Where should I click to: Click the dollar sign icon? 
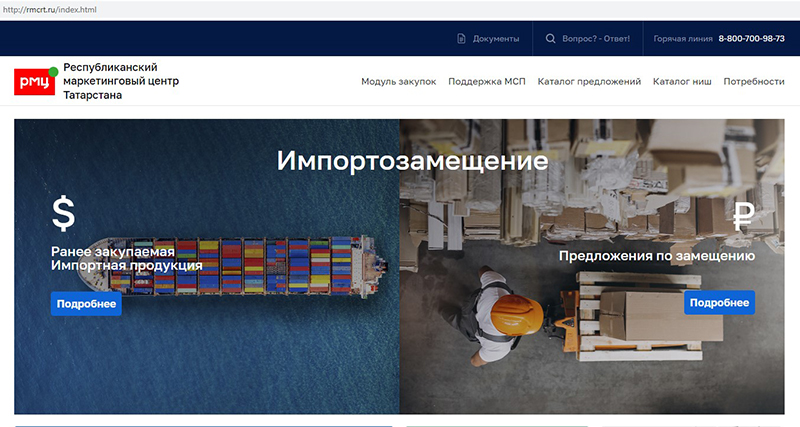[x=64, y=214]
